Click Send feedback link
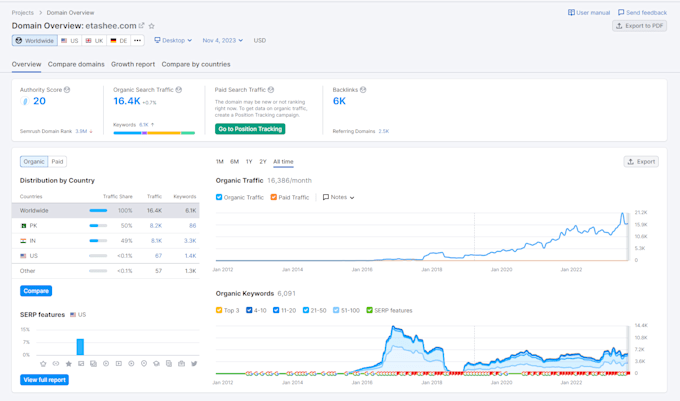The height and width of the screenshot is (401, 680). [642, 13]
